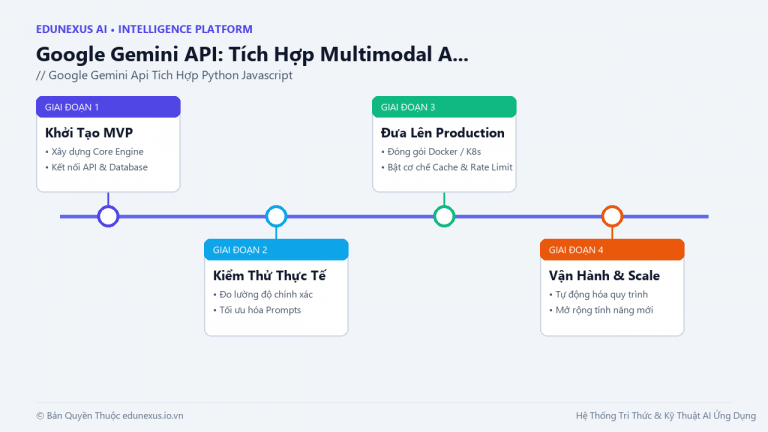
Task: Click the blue Giai Đoạn 2 timeline marker
Action: click(276, 216)
